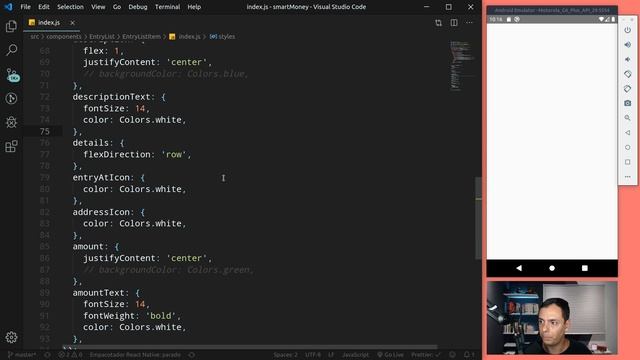
Task: Open the Source Control view with badge
Action: 12,75
